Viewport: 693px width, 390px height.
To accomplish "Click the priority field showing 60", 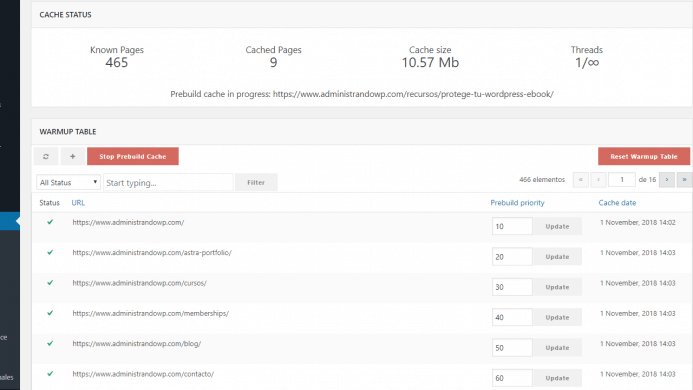I will tap(512, 378).
